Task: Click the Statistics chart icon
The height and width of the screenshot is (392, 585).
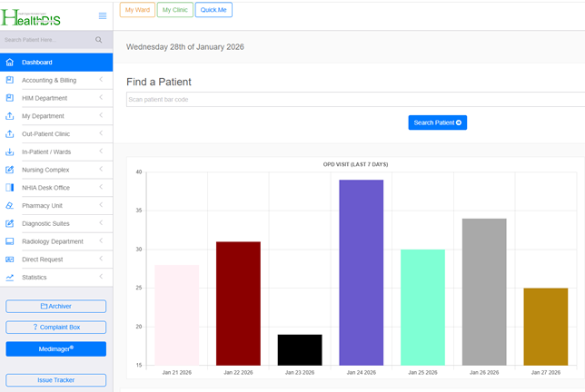Action: click(x=9, y=278)
